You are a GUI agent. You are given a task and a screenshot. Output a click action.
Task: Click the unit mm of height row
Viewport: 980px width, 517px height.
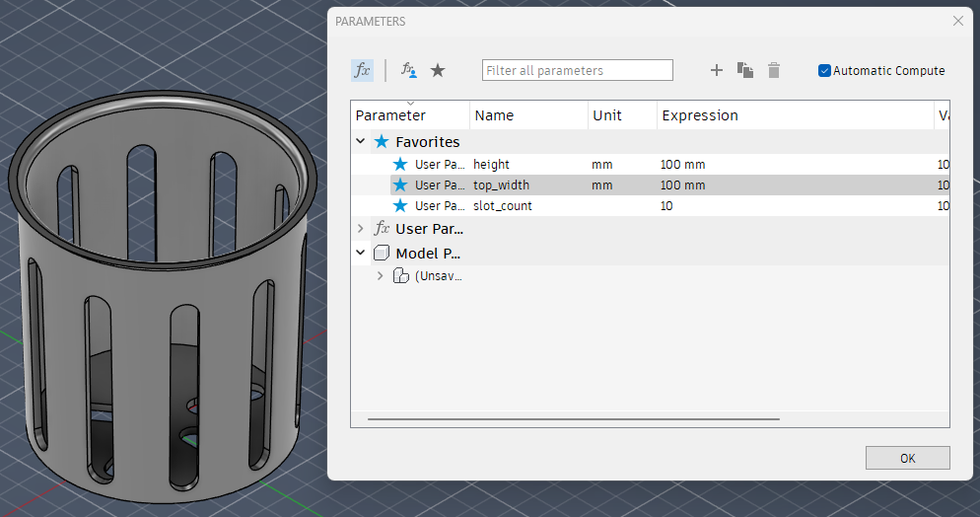tap(601, 165)
